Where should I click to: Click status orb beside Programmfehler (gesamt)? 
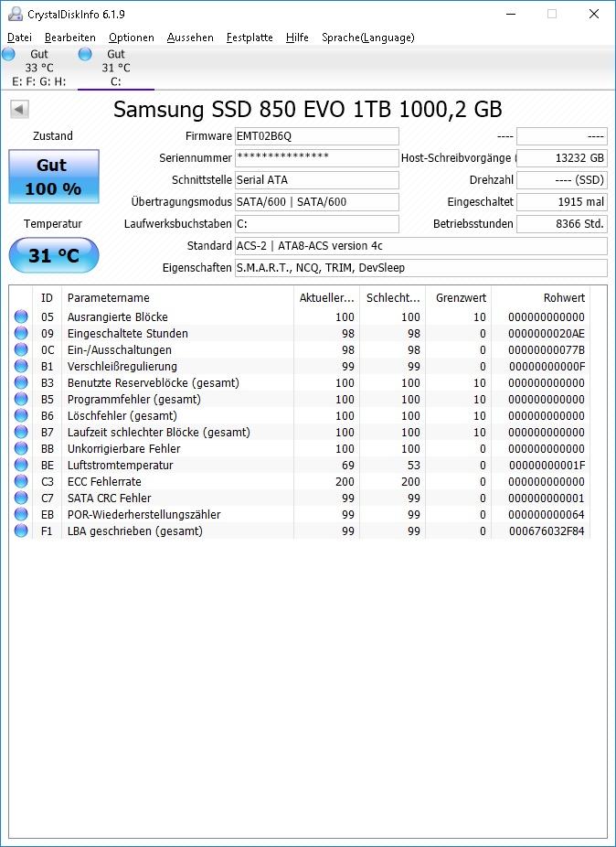coord(21,399)
